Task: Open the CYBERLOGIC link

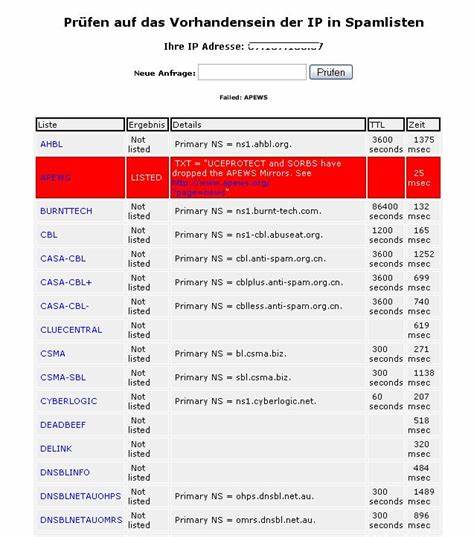Action: pos(68,401)
